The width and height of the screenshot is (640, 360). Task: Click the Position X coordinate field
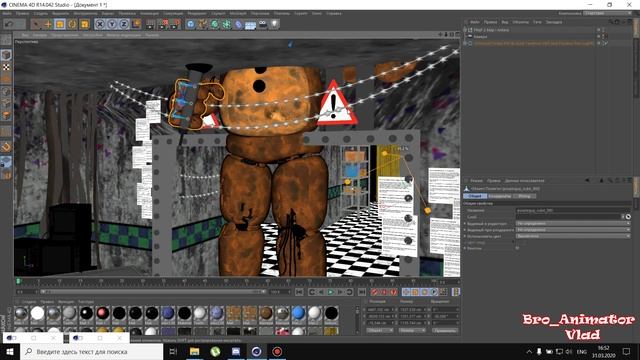[x=381, y=310]
